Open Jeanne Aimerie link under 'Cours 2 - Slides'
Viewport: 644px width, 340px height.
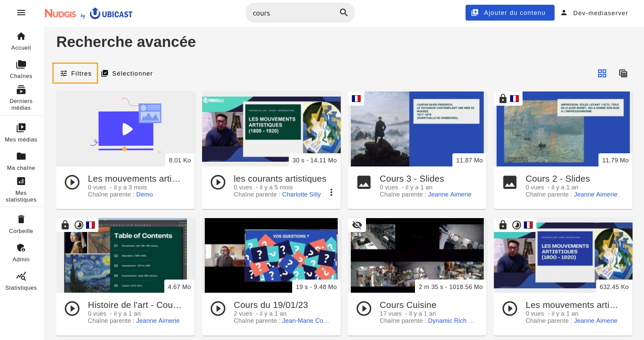coord(595,194)
